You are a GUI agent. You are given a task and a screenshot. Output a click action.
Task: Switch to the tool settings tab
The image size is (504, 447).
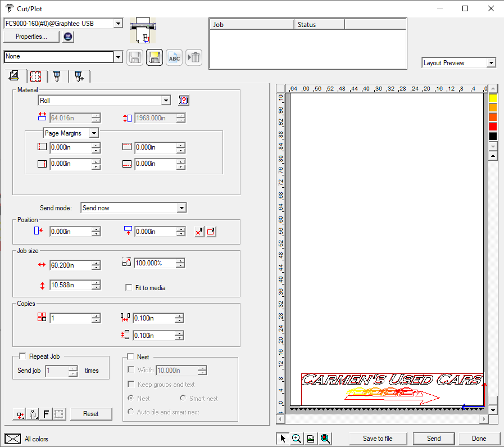(56, 76)
